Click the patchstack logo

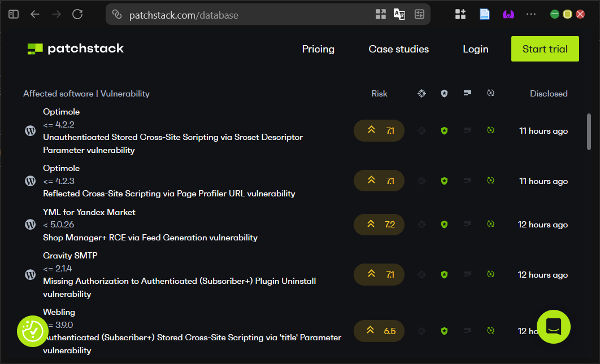pyautogui.click(x=76, y=49)
